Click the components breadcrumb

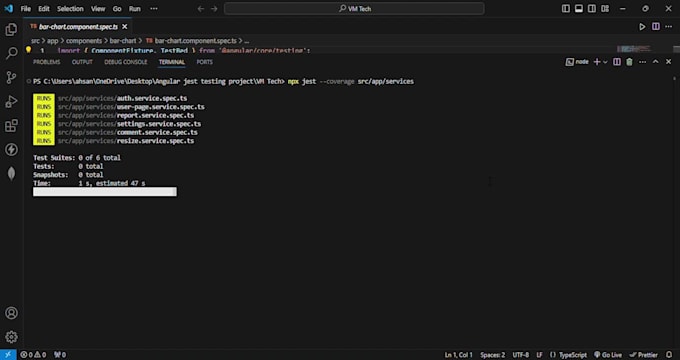pyautogui.click(x=84, y=41)
